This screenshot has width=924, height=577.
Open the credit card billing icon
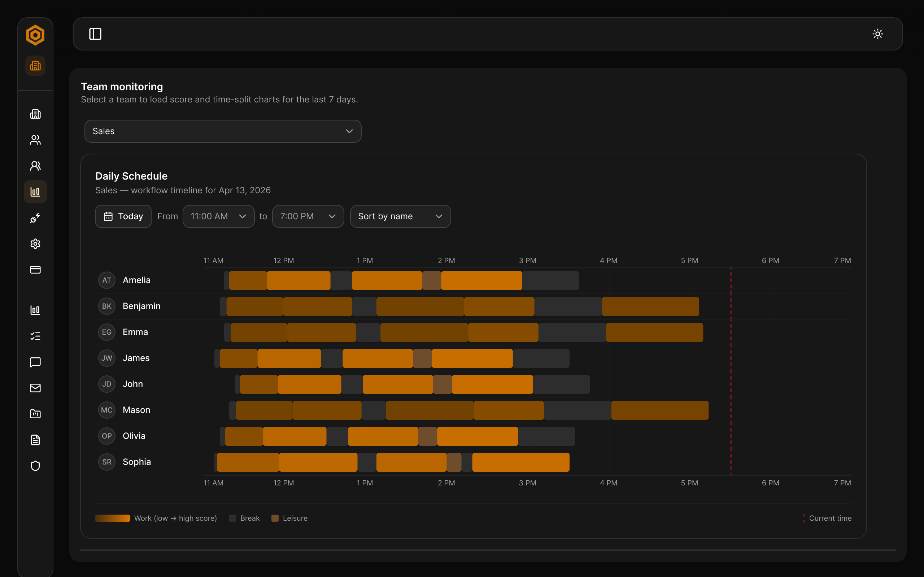35,270
